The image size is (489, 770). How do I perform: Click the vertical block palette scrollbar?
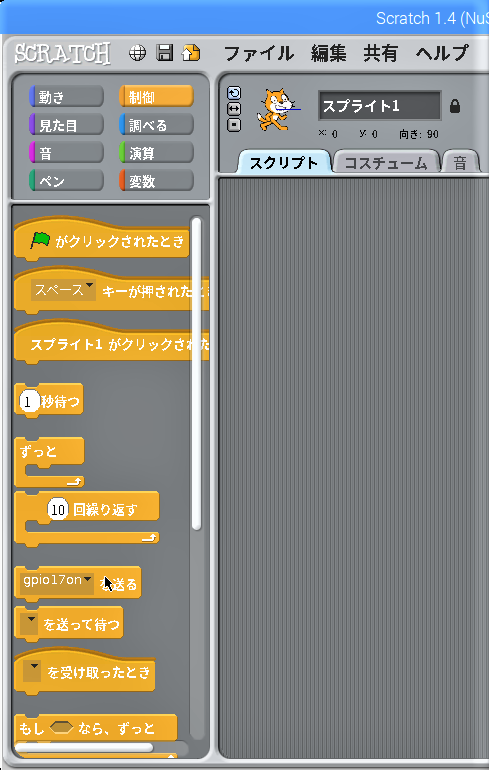pos(196,373)
